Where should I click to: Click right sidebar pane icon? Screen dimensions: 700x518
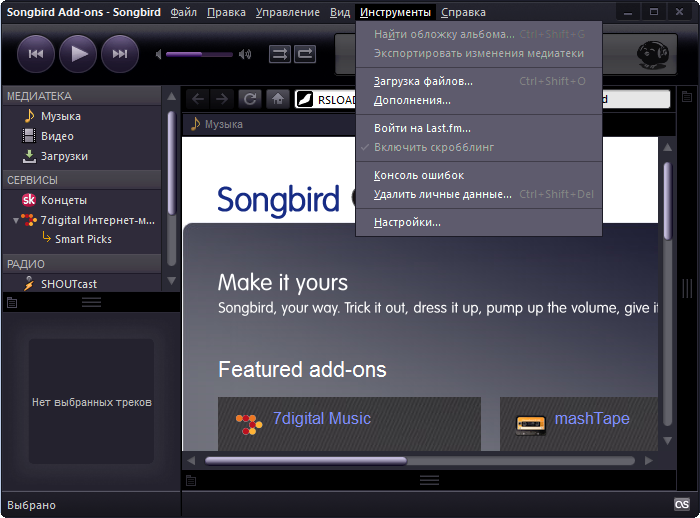(687, 96)
